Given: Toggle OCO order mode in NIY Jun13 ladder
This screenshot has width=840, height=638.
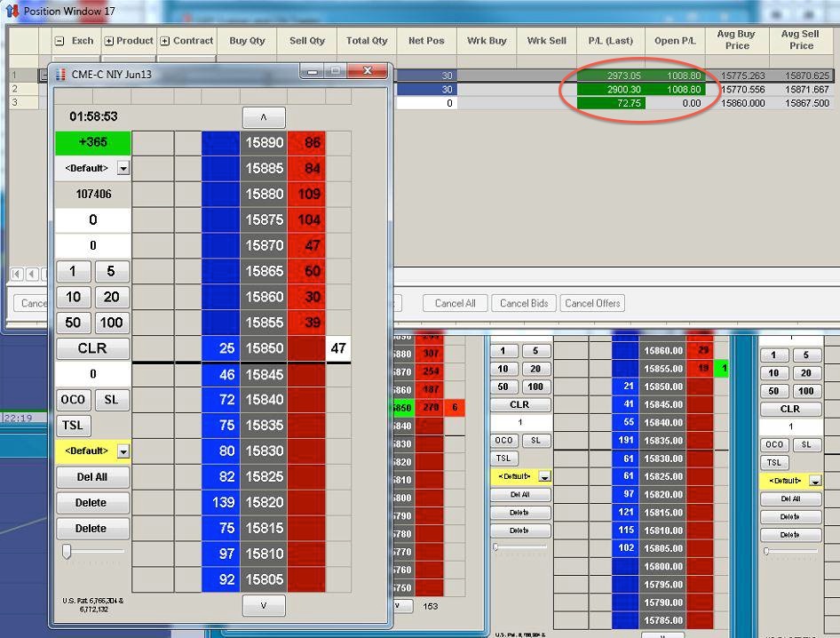Looking at the screenshot, I should pos(74,400).
